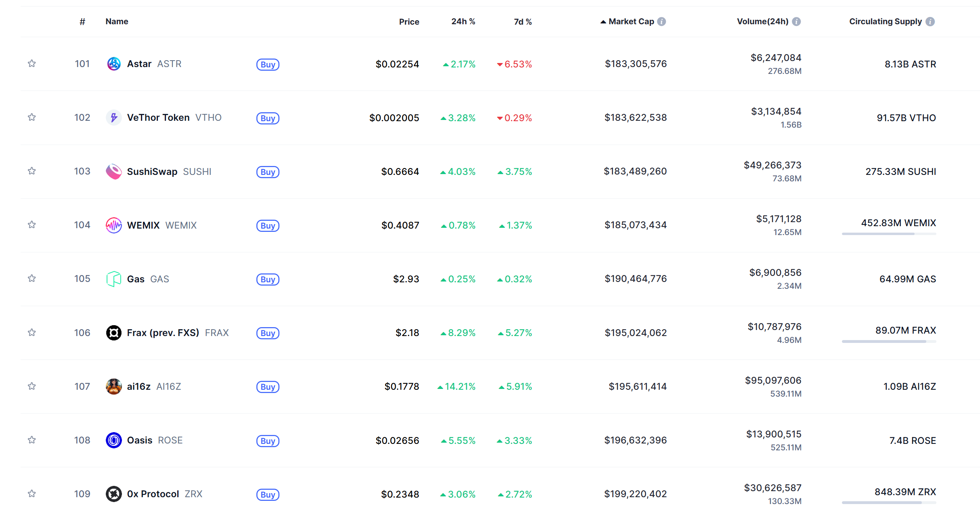980x519 pixels.
Task: Click WEMIX circulating supply progress bar
Action: (889, 234)
